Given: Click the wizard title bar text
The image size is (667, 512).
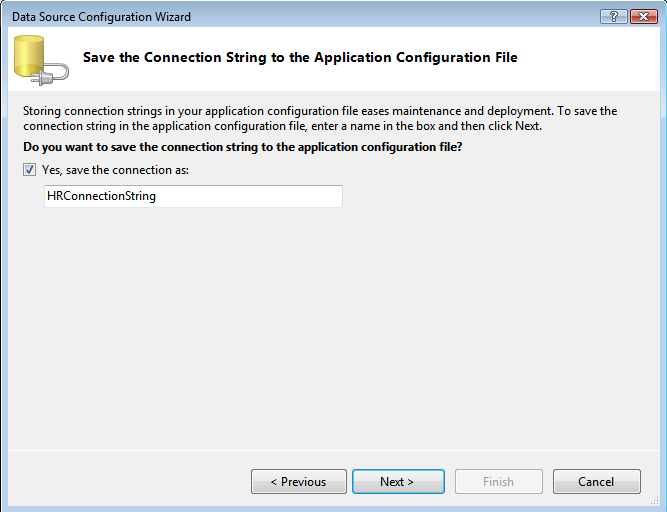Looking at the screenshot, I should click(101, 17).
